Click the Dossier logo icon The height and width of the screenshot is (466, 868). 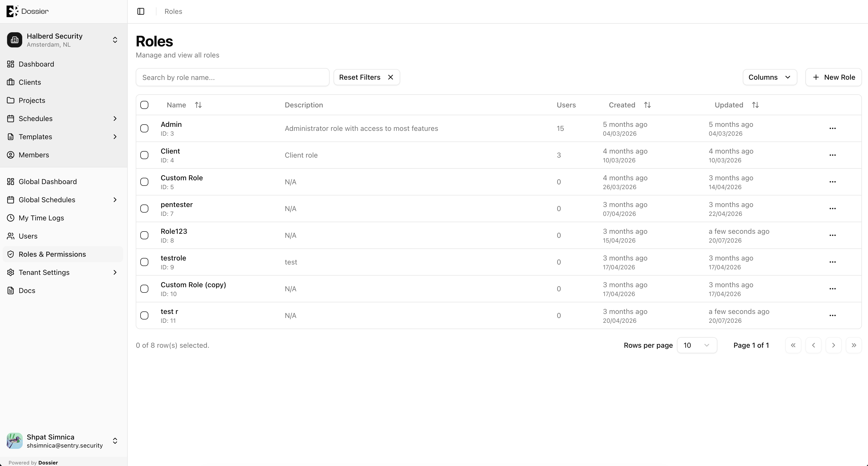pos(12,11)
